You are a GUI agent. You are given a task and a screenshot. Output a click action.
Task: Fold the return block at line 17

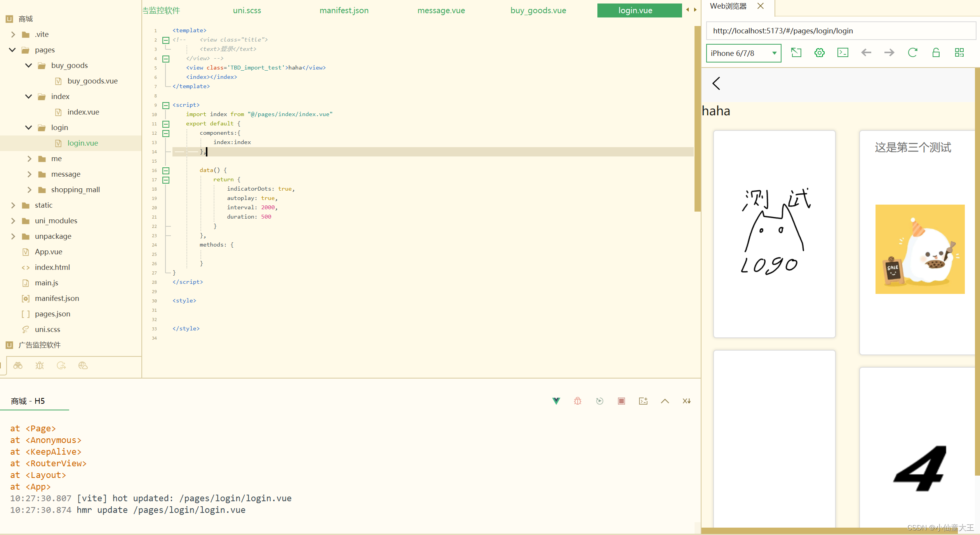[x=166, y=180]
